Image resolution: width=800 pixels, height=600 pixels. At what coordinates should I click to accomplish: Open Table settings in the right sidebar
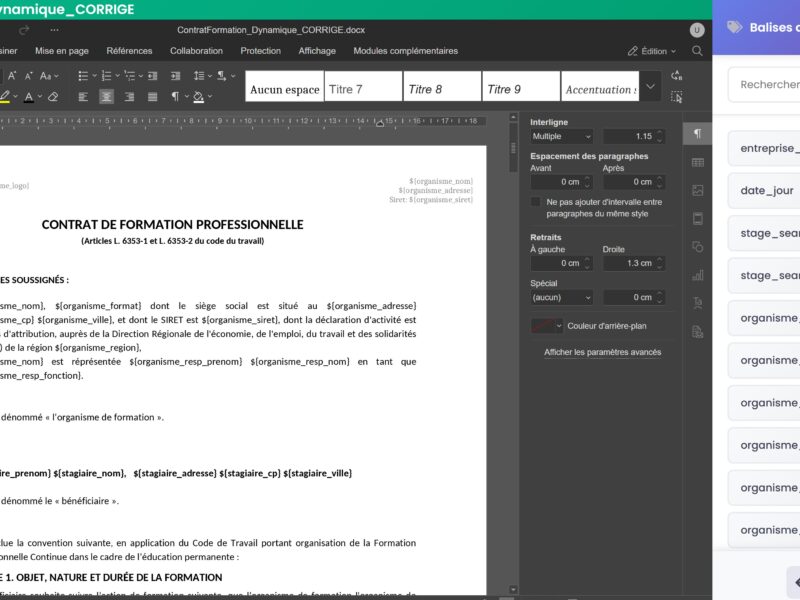[697, 162]
